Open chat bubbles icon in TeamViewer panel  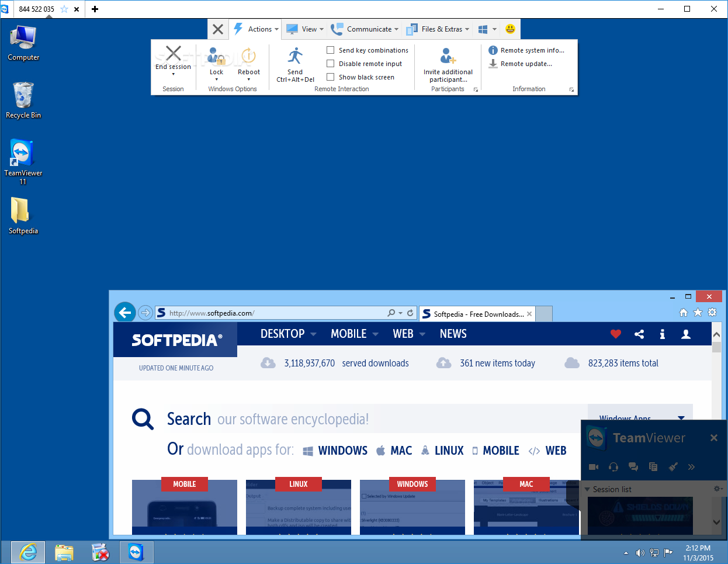633,466
